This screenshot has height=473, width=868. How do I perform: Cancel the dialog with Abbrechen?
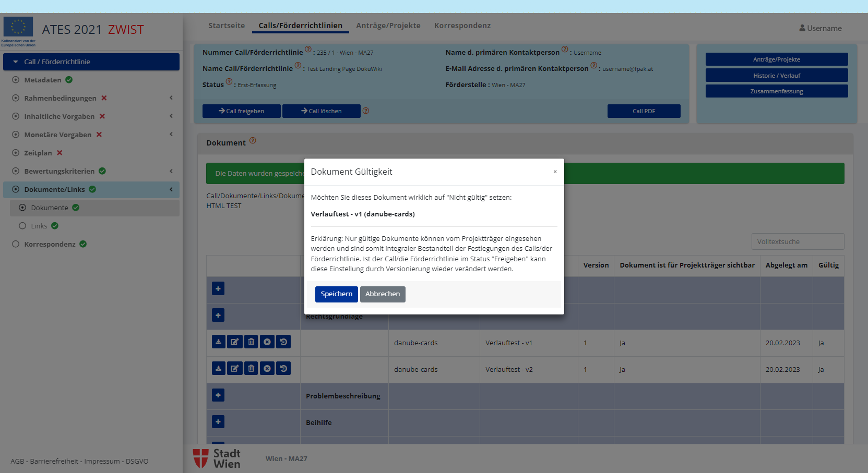pos(383,294)
